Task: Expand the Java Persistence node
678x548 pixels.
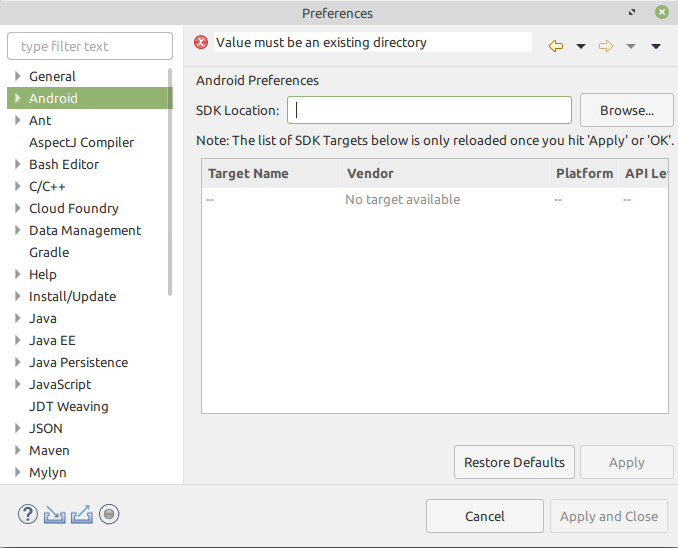Action: click(17, 362)
